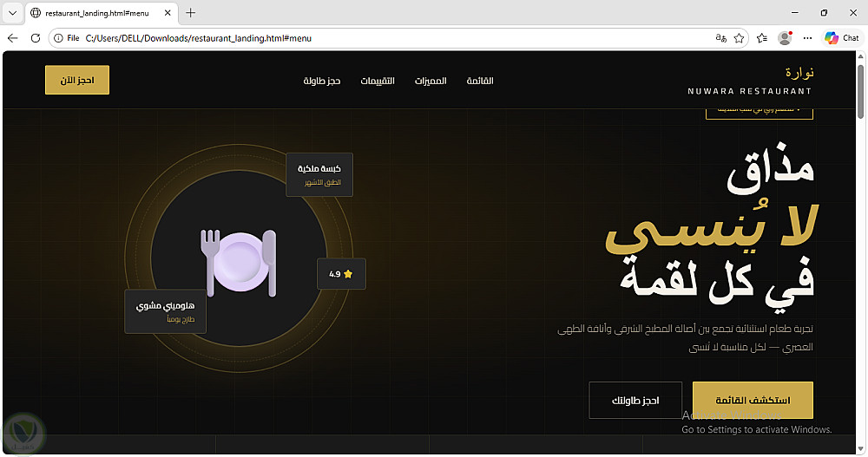This screenshot has height=457, width=868.
Task: Open the التقييمات nav link
Action: coord(378,81)
